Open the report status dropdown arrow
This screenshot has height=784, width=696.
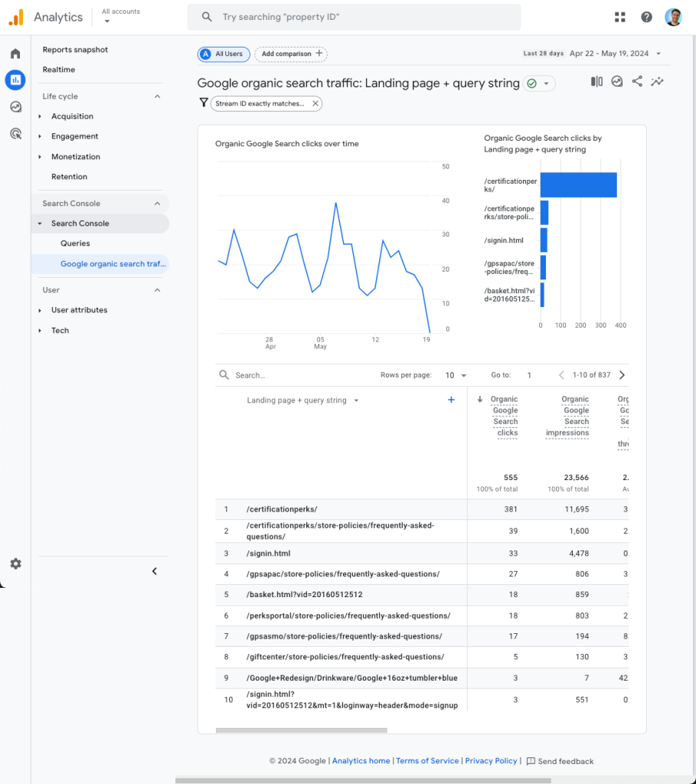547,83
